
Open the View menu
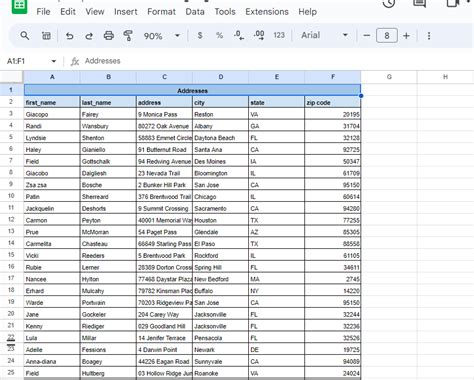tap(95, 12)
